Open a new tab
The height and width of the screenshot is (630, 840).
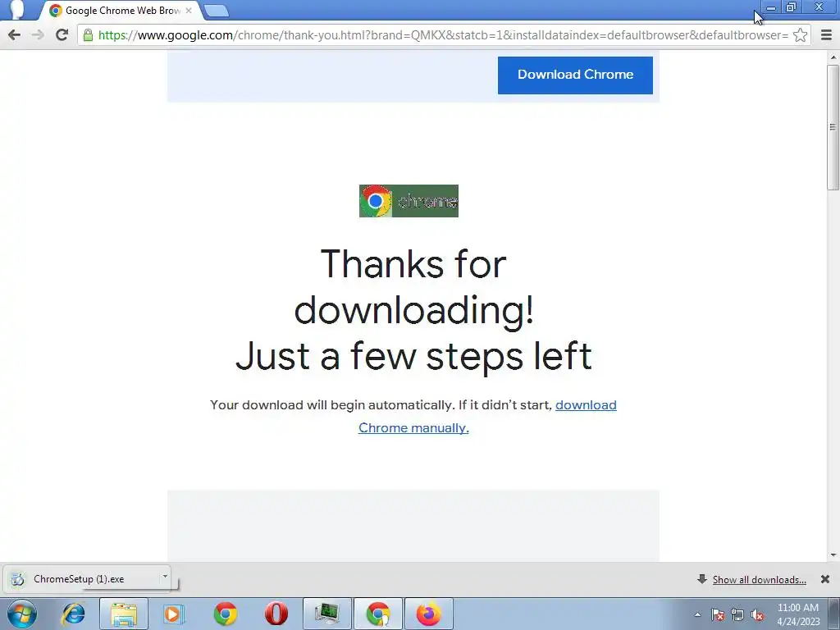click(x=217, y=11)
